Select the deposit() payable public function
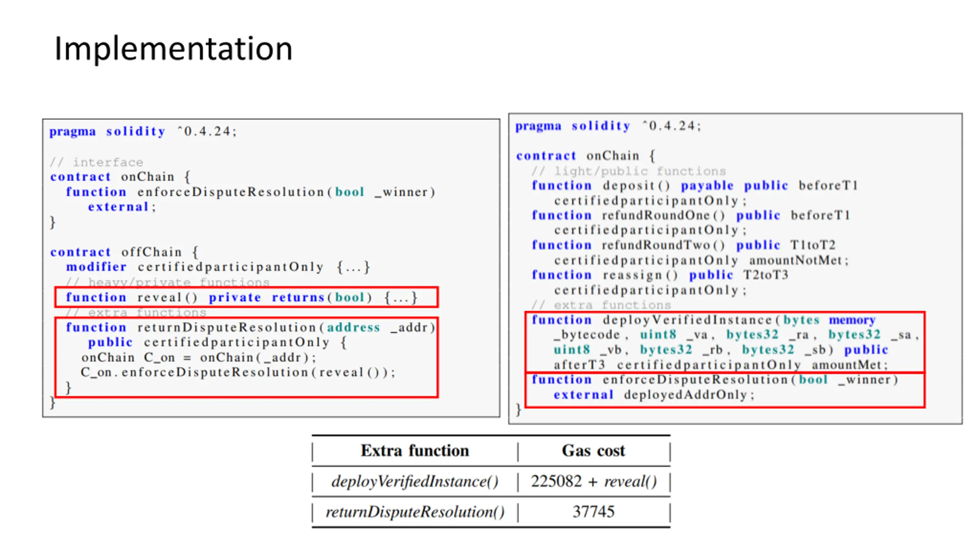The image size is (980, 551). [x=694, y=193]
